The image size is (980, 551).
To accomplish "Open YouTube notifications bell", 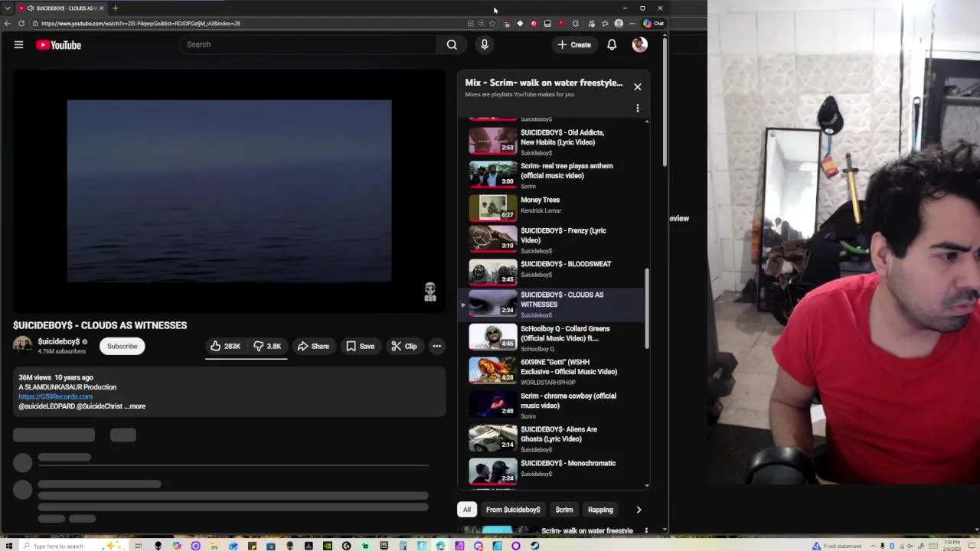I will pyautogui.click(x=612, y=44).
